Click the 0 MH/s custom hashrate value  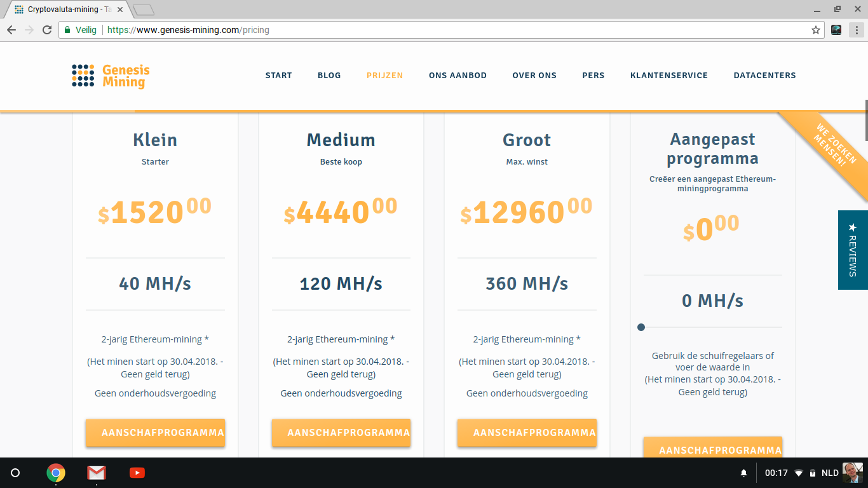[x=712, y=301]
